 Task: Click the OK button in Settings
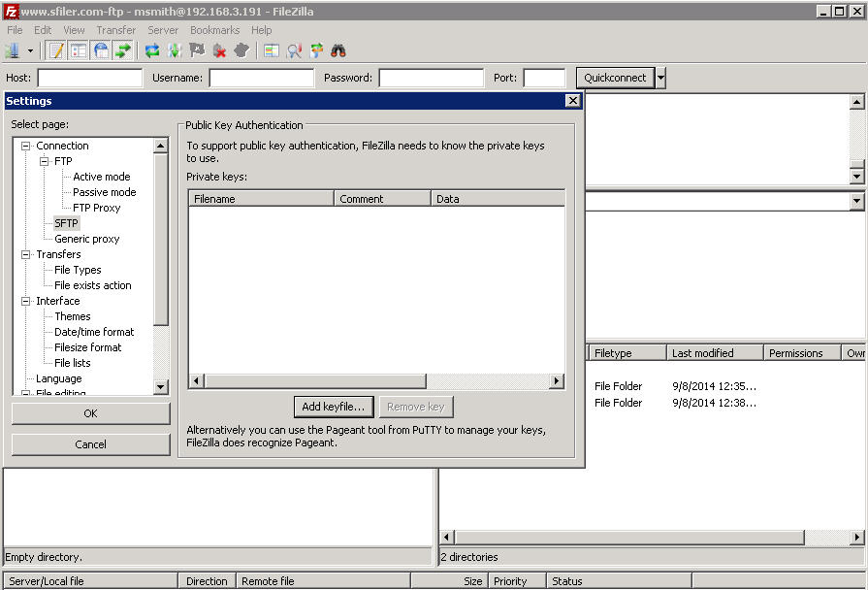[x=91, y=413]
